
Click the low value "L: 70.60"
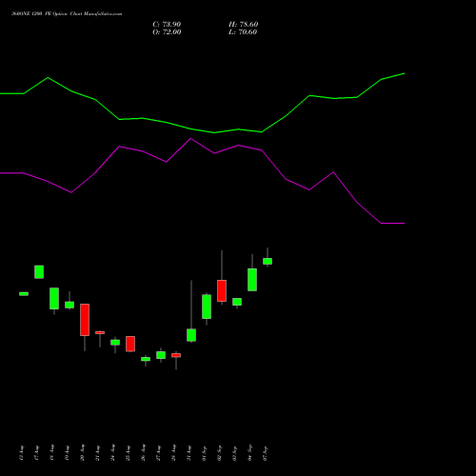coord(243,32)
